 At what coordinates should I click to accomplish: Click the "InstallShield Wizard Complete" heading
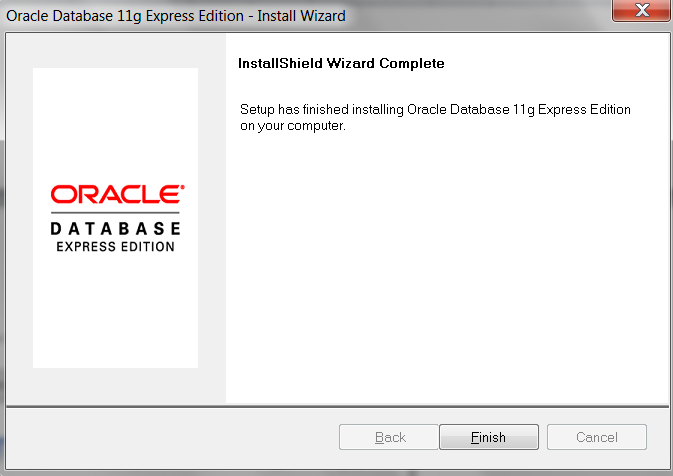(341, 64)
